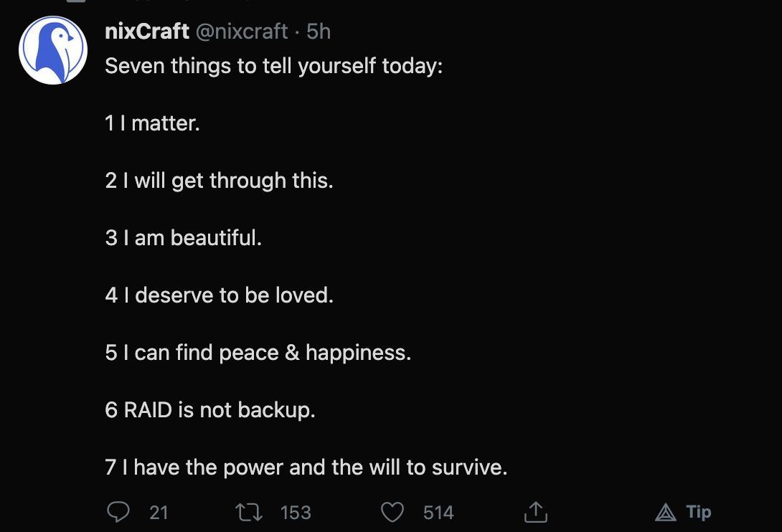Screen dimensions: 782x532
Task: Click the nixCraft display name
Action: (x=147, y=32)
